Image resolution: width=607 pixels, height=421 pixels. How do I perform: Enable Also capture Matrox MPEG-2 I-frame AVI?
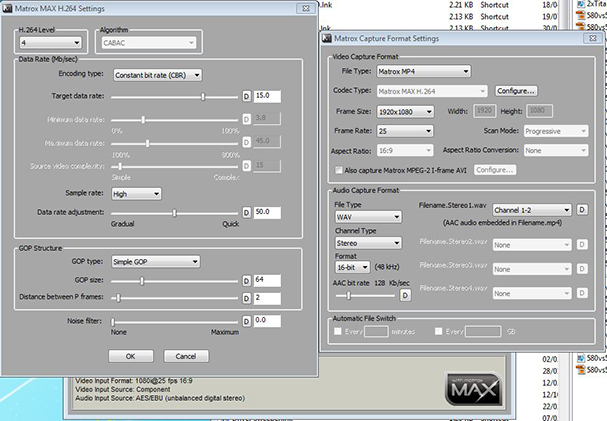pos(339,170)
